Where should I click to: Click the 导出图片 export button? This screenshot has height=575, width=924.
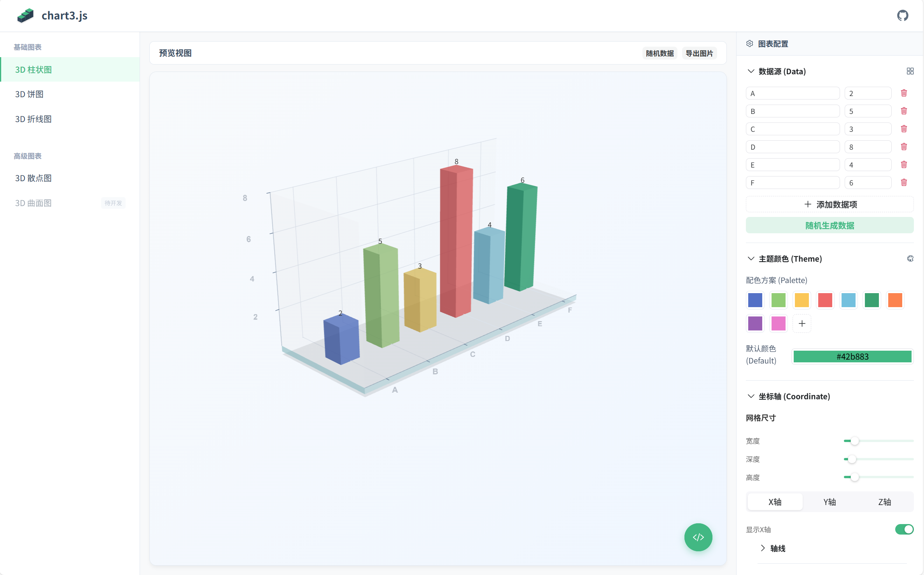click(x=699, y=53)
